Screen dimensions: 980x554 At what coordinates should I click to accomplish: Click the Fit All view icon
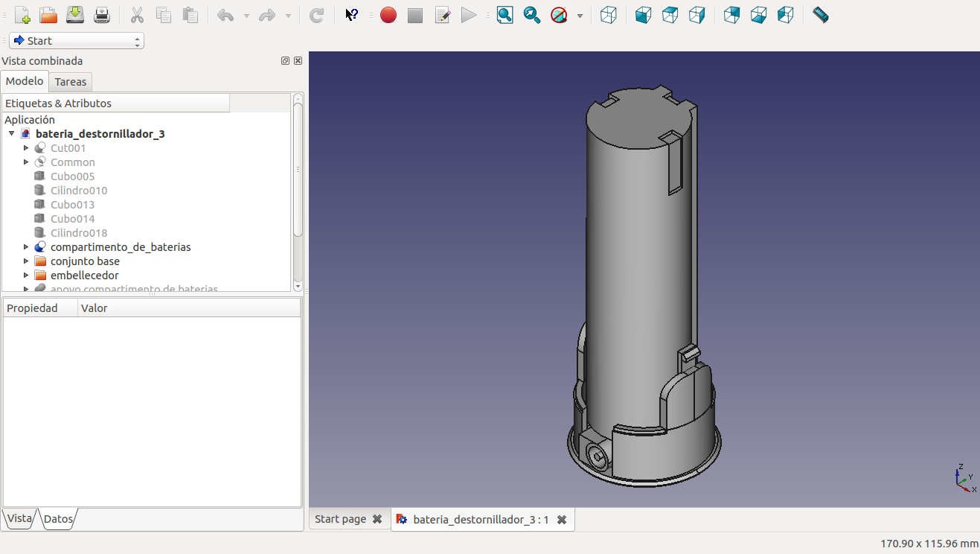505,15
